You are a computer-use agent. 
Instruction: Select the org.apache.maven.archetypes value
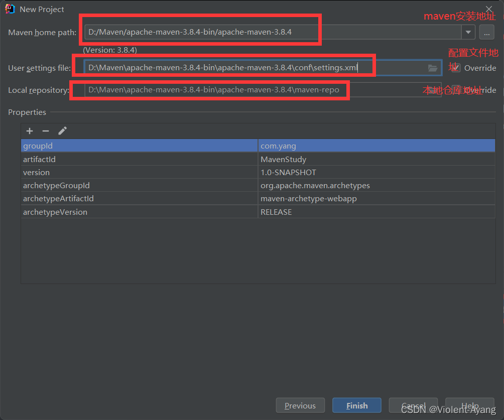pyautogui.click(x=376, y=186)
